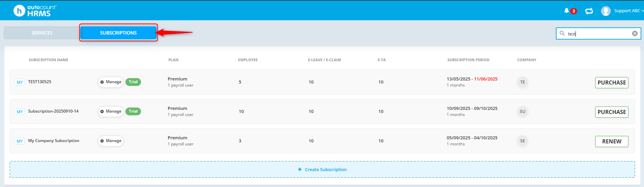The width and height of the screenshot is (644, 187).
Task: Click the magnifier search icon
Action: (x=562, y=33)
